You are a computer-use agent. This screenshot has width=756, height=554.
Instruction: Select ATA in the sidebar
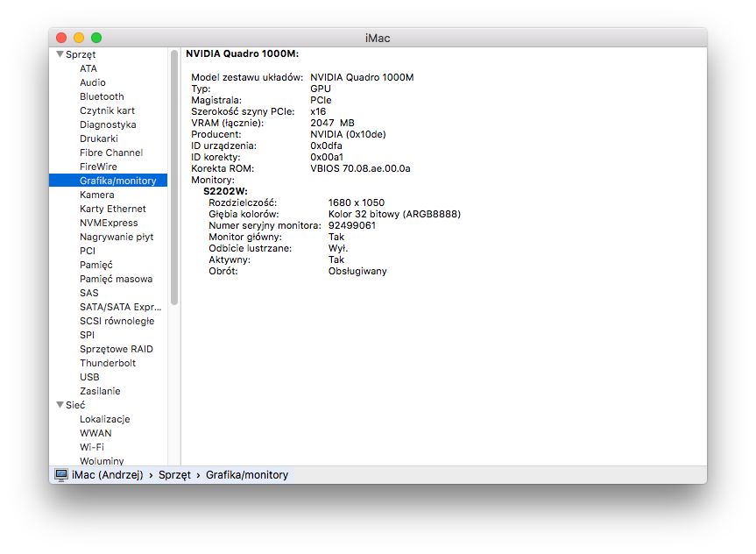88,68
